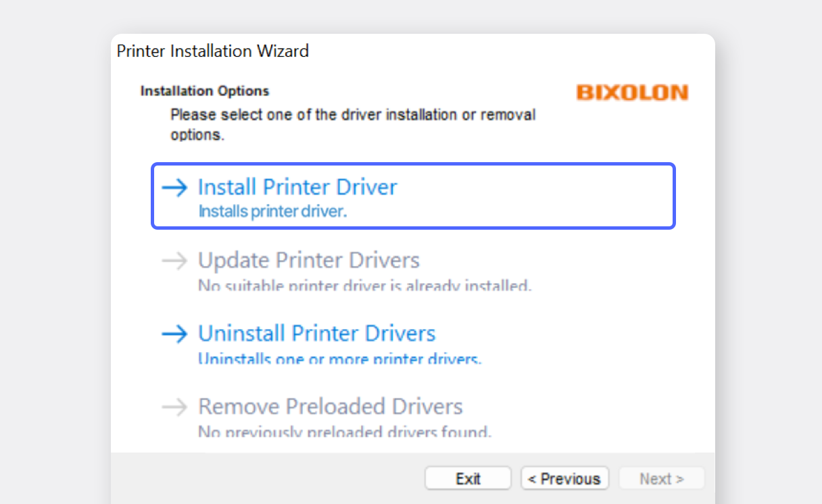Click the 'Installs printer driver.' description text

pos(272,211)
